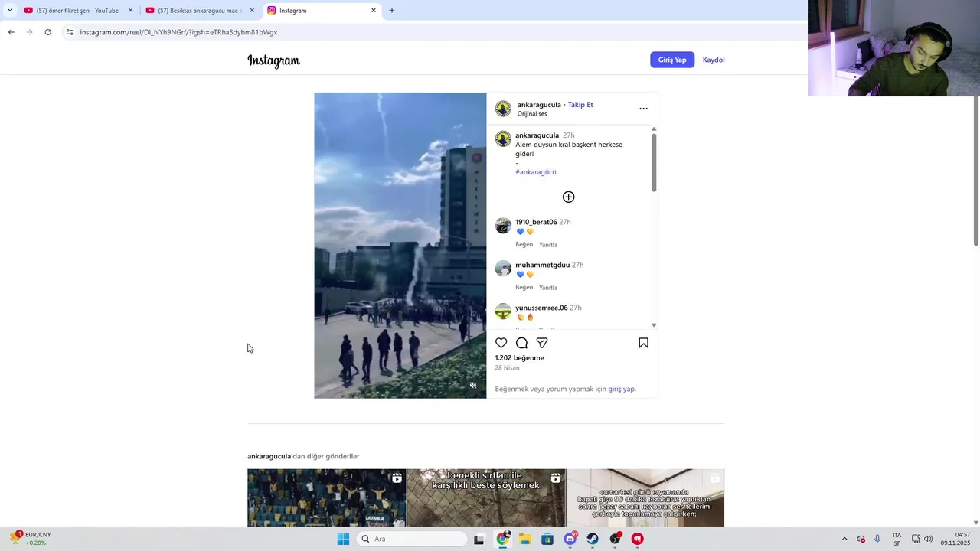Open the EUR/CNY widget in taskbar

(x=31, y=539)
